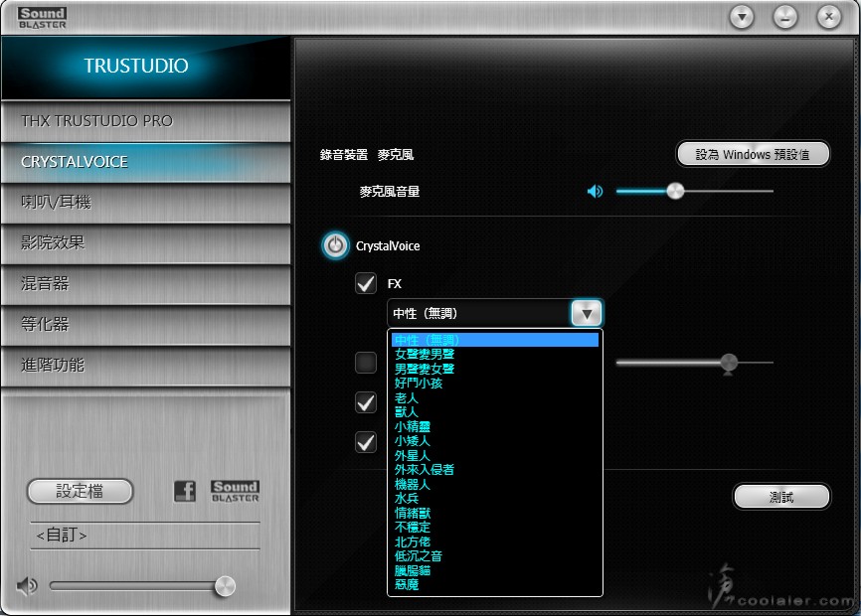Uncheck the FX checkbox
This screenshot has width=861, height=616.
point(366,283)
